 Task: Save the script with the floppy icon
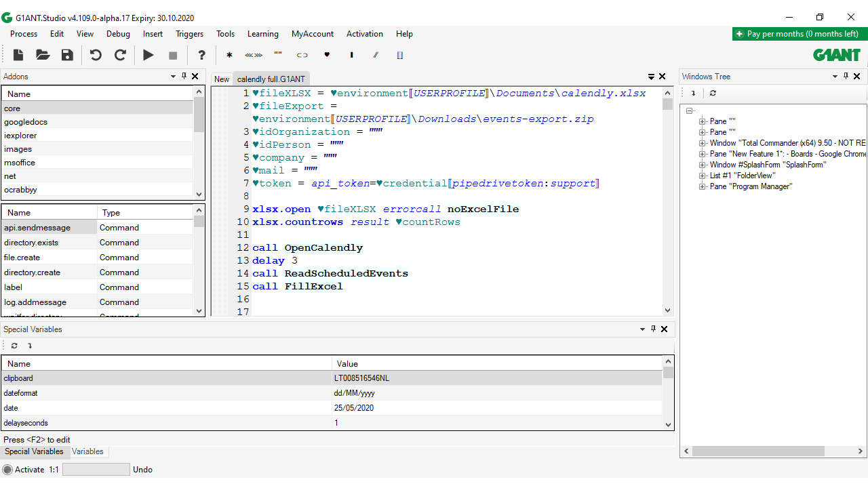pyautogui.click(x=67, y=55)
